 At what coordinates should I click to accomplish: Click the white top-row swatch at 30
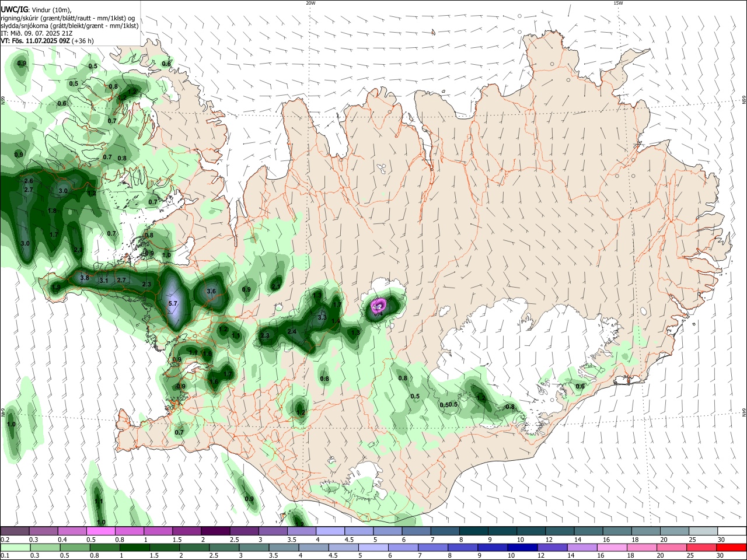point(732,531)
